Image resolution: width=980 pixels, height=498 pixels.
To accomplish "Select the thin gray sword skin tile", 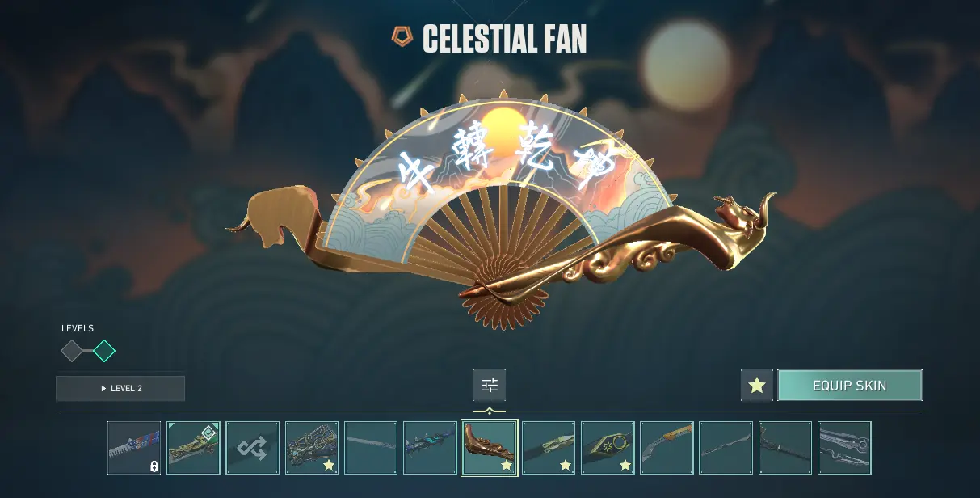I will [371, 448].
